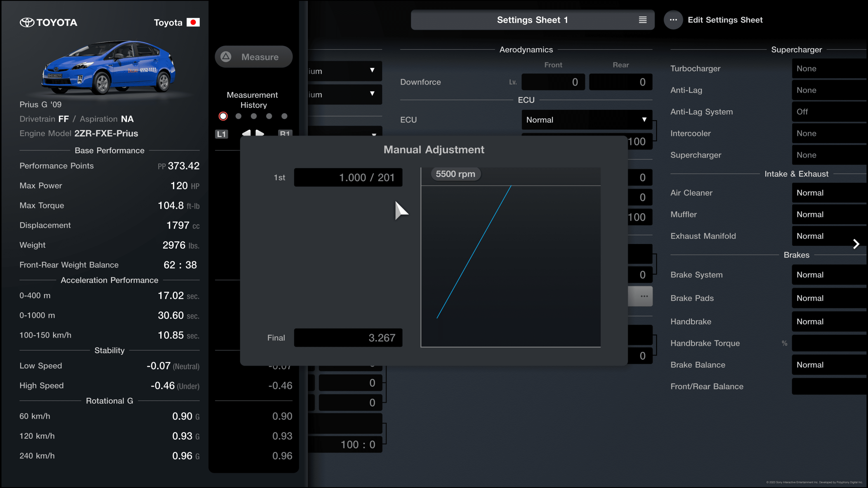Click the Settings Sheet 1 title bar

(532, 20)
